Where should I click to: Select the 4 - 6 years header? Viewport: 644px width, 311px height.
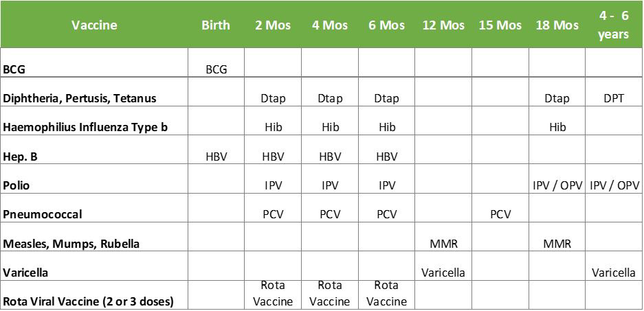[x=613, y=25]
